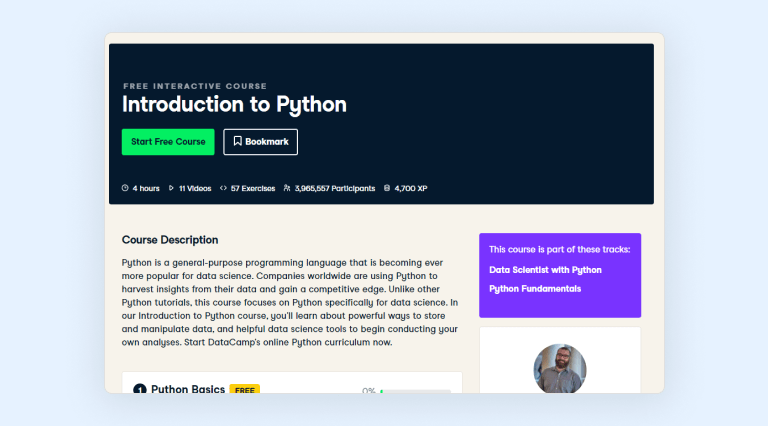Click the instructor profile photo

[x=560, y=368]
